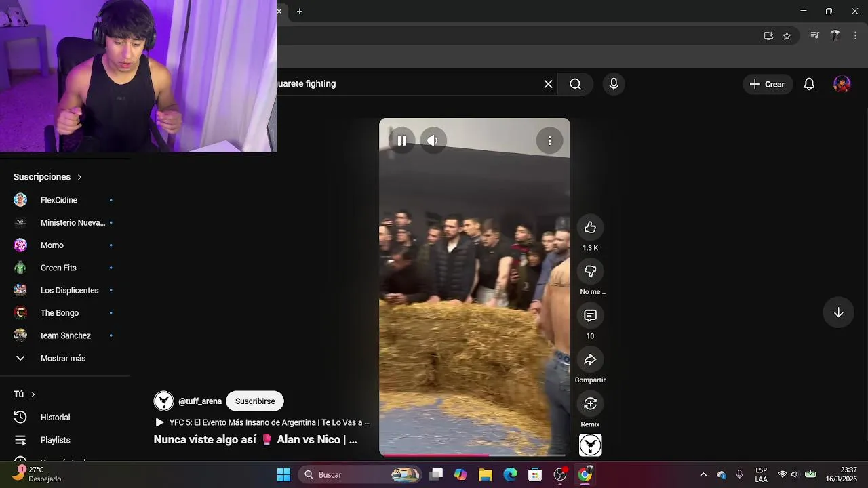This screenshot has height=488, width=868.
Task: Switch the ESP LAA input language
Action: click(762, 474)
